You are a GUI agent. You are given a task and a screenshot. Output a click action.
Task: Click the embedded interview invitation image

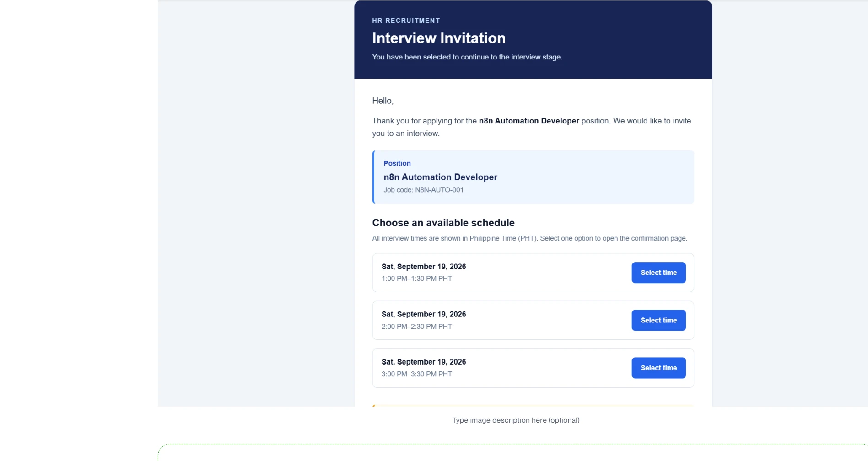(512, 204)
